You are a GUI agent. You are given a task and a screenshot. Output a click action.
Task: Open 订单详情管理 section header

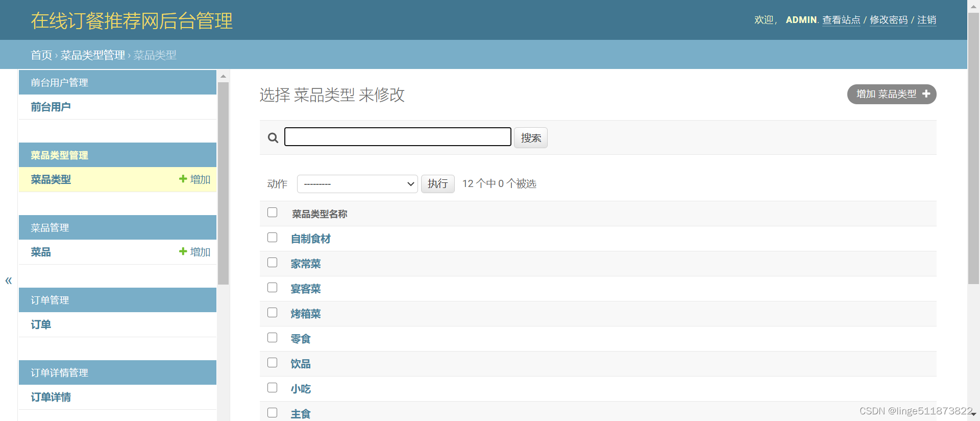pyautogui.click(x=59, y=373)
